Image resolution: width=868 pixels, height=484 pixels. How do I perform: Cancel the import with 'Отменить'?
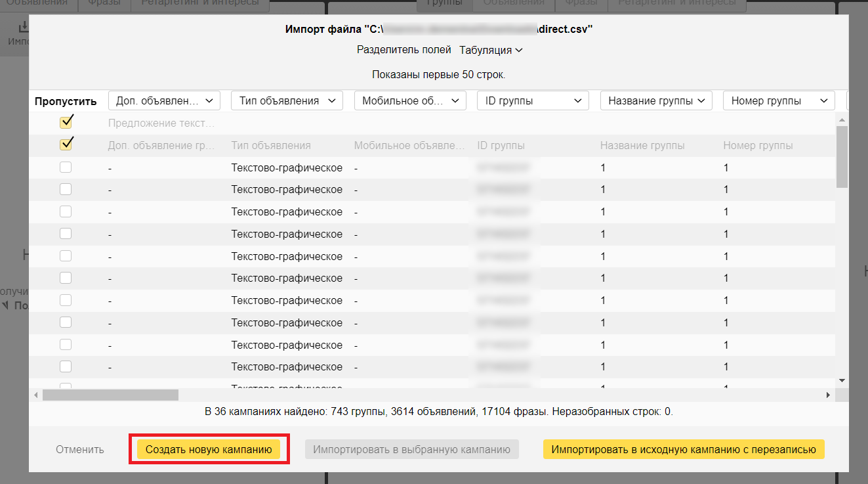pyautogui.click(x=80, y=450)
